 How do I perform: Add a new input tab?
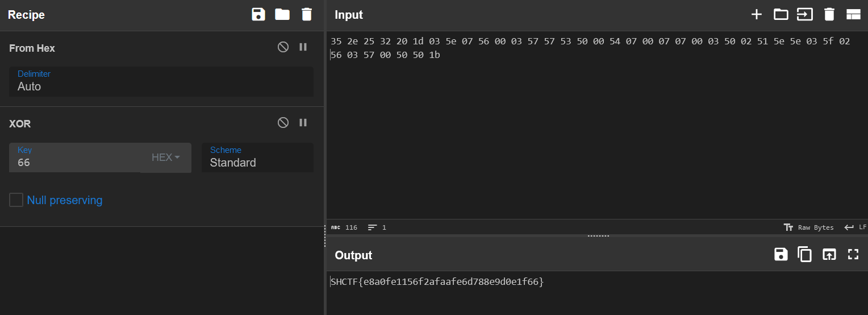tap(757, 14)
